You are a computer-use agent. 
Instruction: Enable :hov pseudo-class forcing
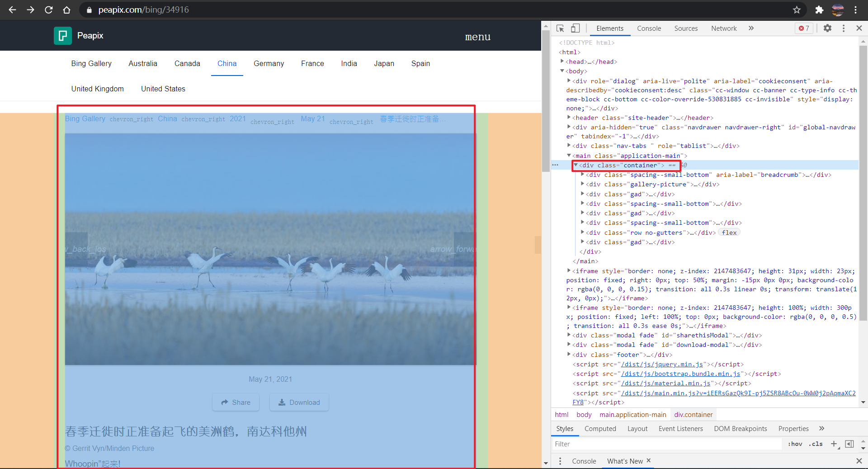[x=795, y=444]
